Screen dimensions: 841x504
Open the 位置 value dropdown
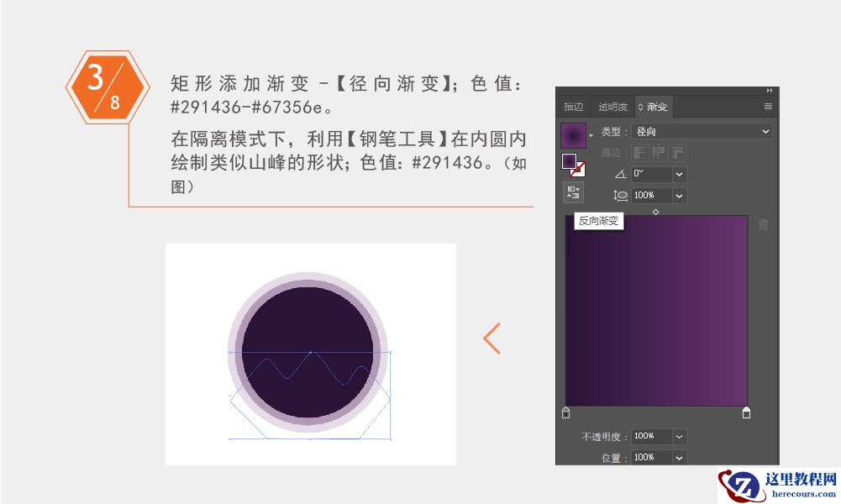678,457
